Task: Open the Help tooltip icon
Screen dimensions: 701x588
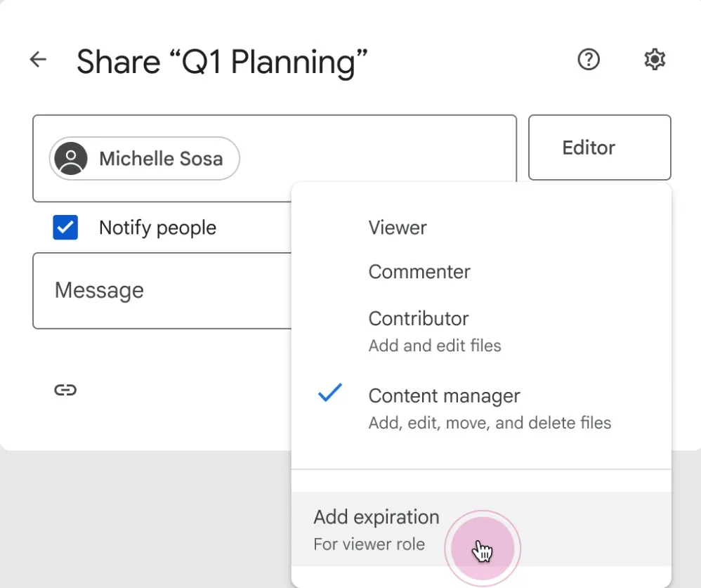Action: tap(589, 59)
